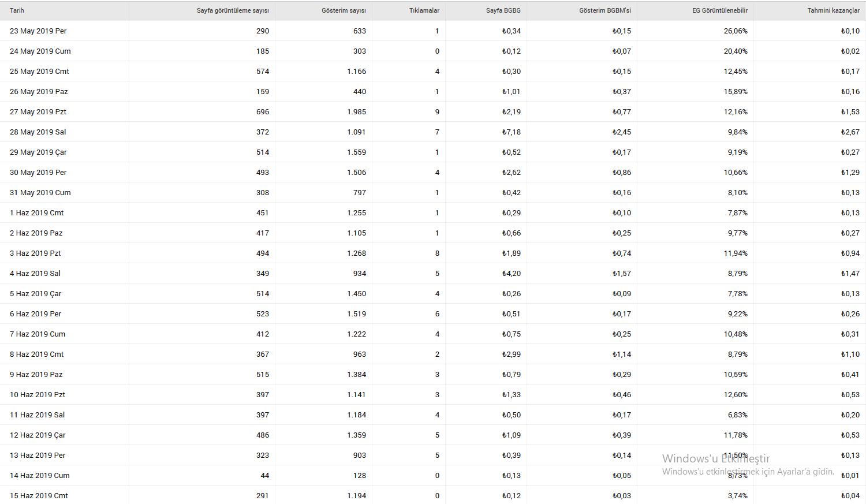
Task: Select the 14 Haz 2019 Cum row
Action: 433,475
